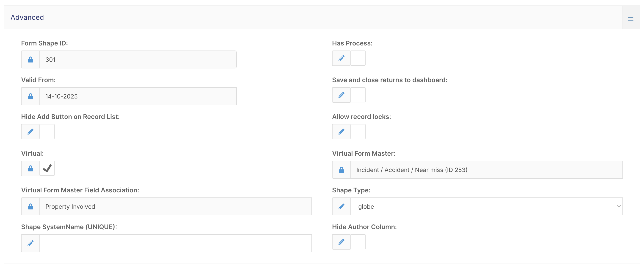Click pencil icon for Save and close returns to dashboard

[341, 95]
